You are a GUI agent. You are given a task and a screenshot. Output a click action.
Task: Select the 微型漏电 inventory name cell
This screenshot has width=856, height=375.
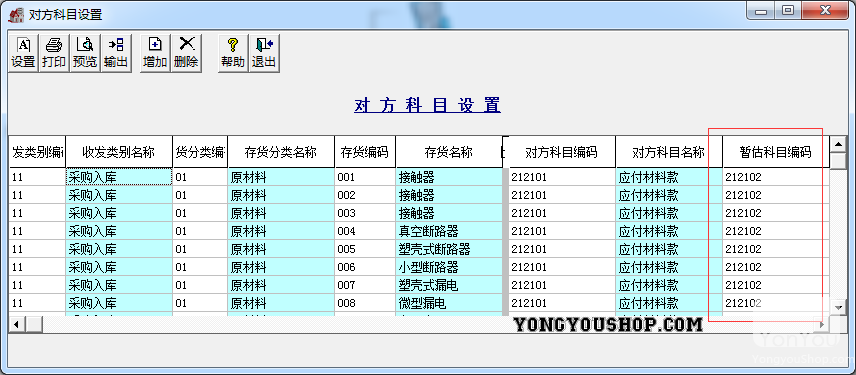(x=449, y=303)
